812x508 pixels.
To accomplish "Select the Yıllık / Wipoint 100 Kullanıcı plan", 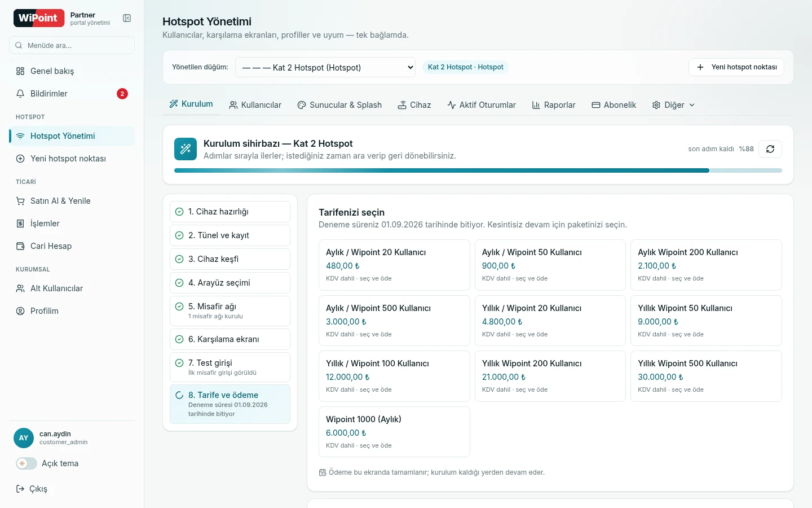I will click(x=394, y=376).
